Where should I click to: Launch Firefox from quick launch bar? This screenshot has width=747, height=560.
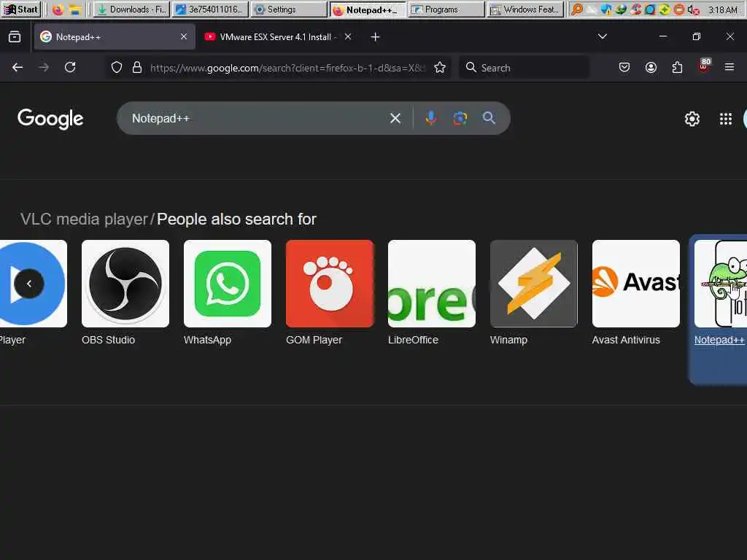click(58, 9)
